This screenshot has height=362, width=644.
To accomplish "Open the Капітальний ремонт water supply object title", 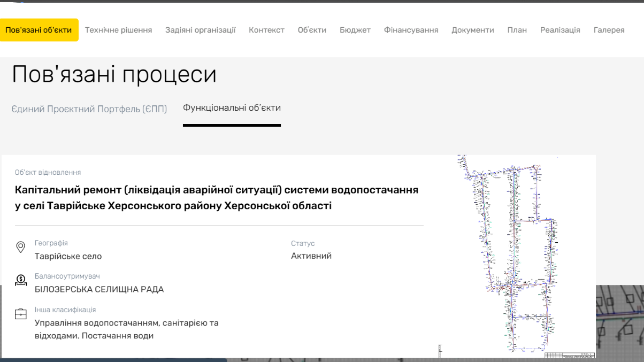I will [217, 198].
